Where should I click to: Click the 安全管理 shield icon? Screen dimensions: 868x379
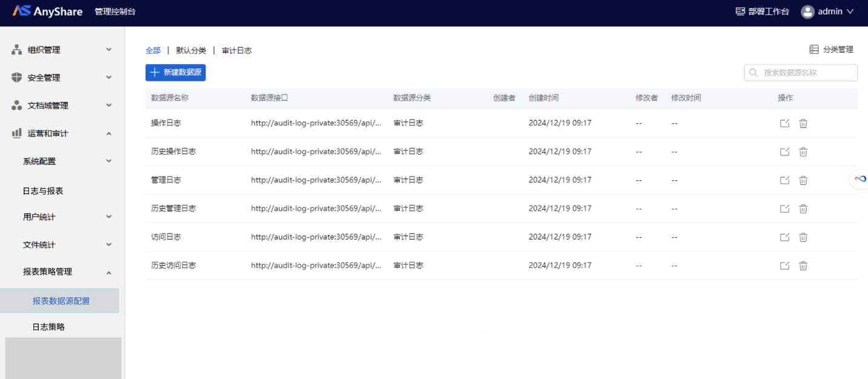[x=17, y=78]
